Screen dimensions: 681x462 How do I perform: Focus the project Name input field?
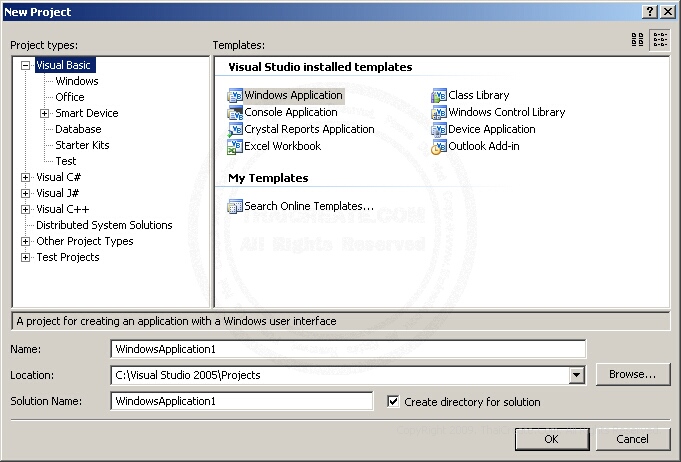tap(348, 350)
